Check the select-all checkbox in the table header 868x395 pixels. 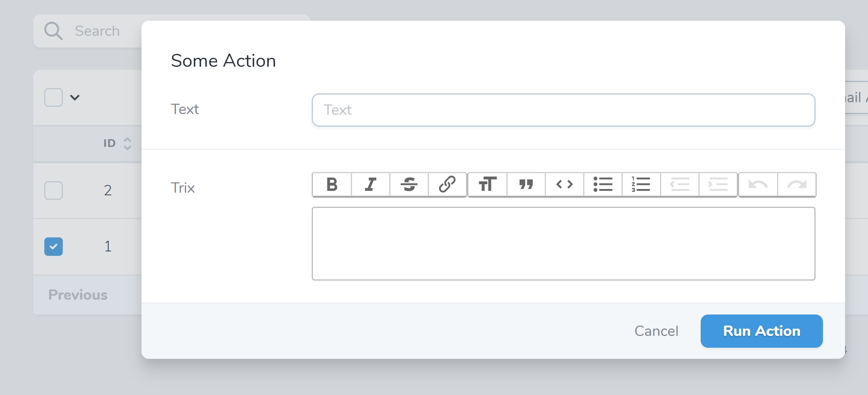pos(54,97)
